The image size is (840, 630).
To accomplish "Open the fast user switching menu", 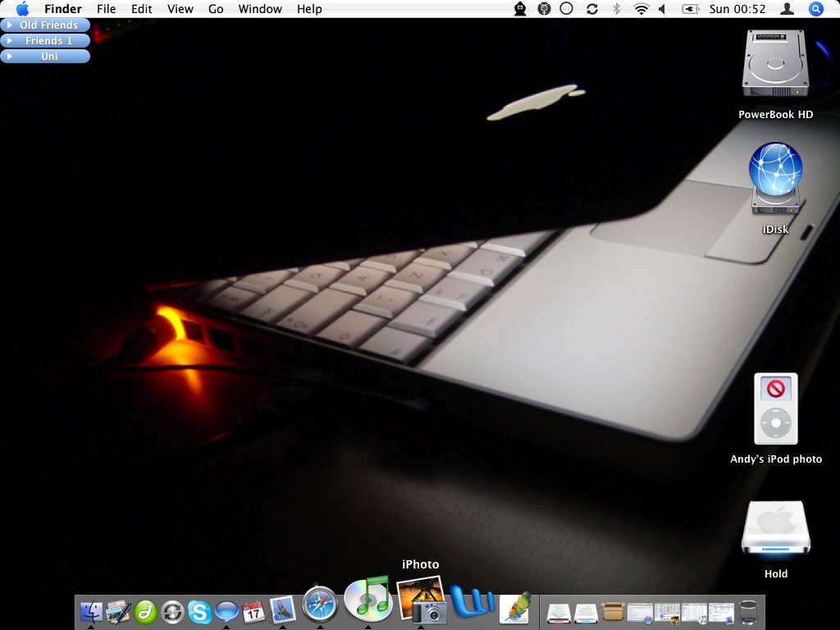I will [x=787, y=8].
